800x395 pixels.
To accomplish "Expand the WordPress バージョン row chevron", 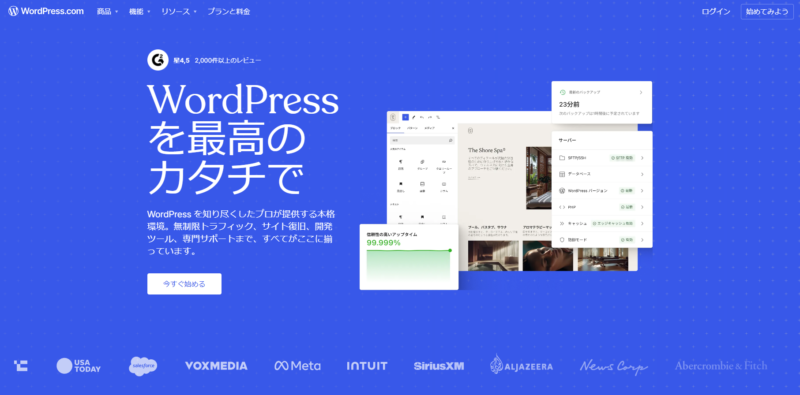I will point(642,190).
